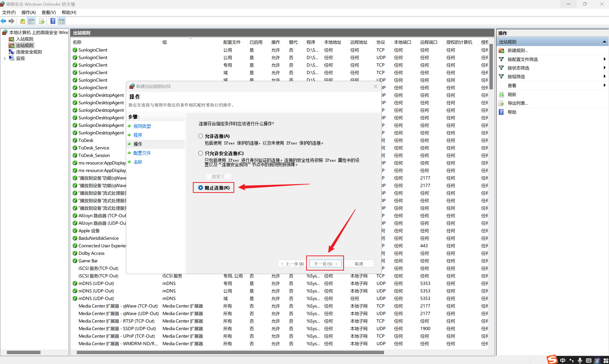Open the 按状态筛选 submenu arrow

604,67
